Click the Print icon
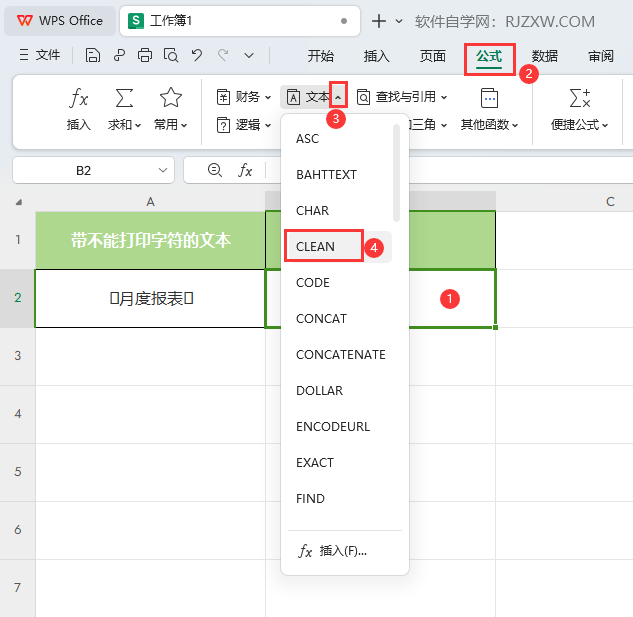The image size is (633, 617). [x=145, y=55]
